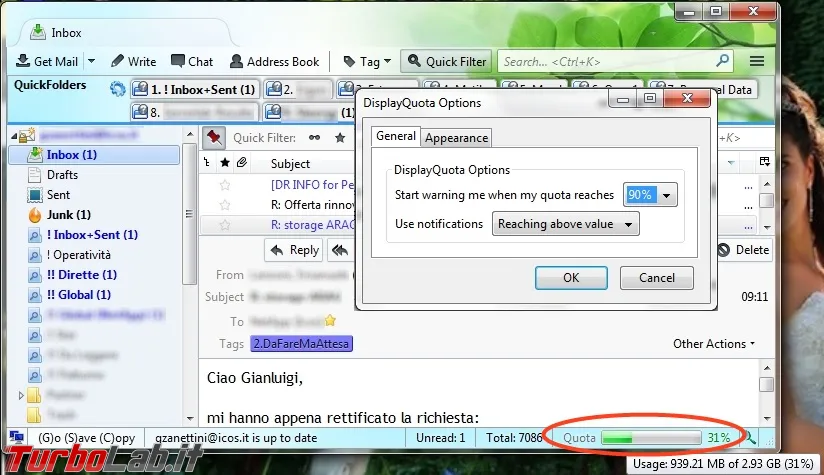824x475 pixels.
Task: Sort by the attachment column header
Action: pos(242,163)
